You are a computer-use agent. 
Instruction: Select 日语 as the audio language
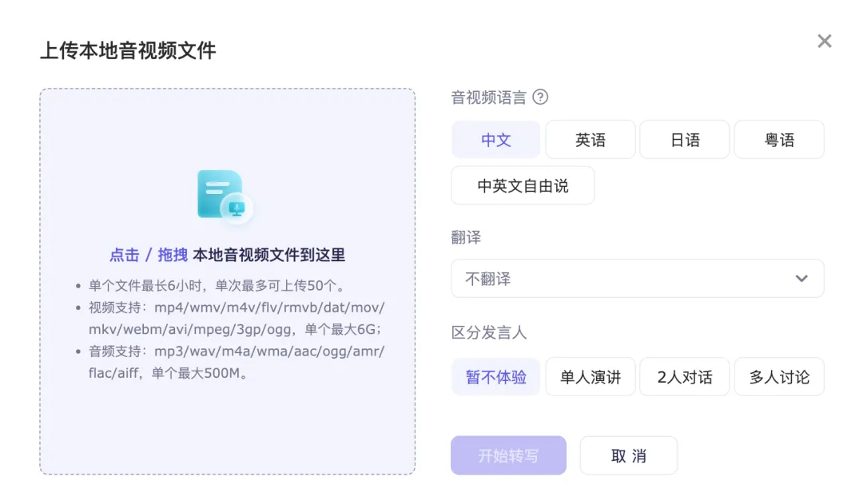pos(685,140)
